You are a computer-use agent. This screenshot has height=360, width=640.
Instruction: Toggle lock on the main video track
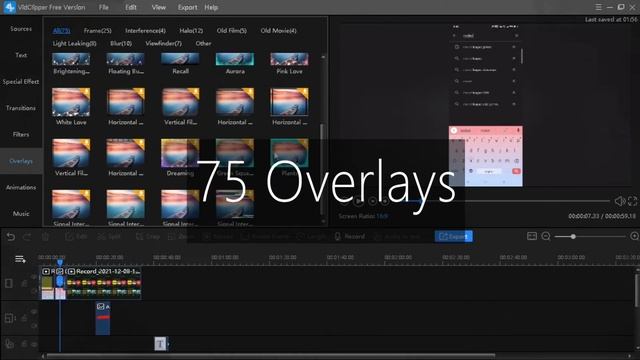(24, 283)
